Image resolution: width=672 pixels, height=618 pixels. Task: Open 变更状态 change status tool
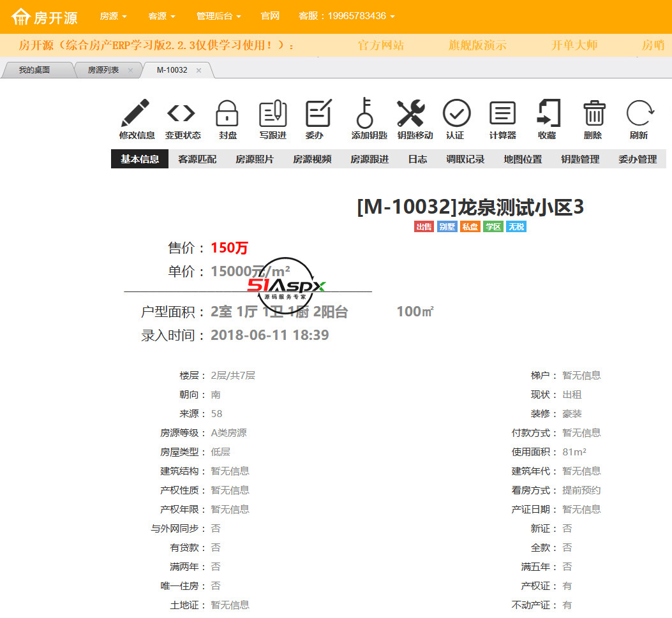(183, 114)
